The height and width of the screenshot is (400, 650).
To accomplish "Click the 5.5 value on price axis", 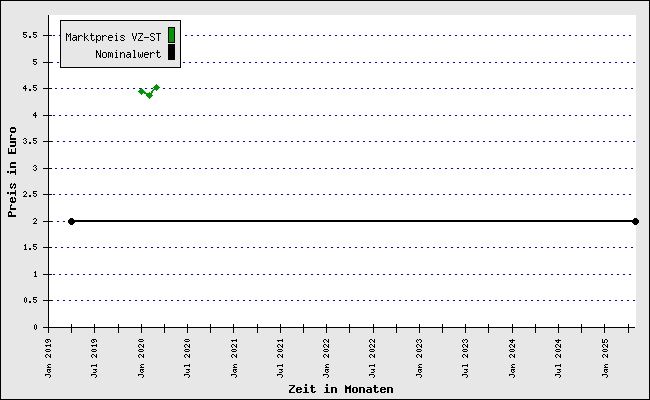I will tap(30, 35).
